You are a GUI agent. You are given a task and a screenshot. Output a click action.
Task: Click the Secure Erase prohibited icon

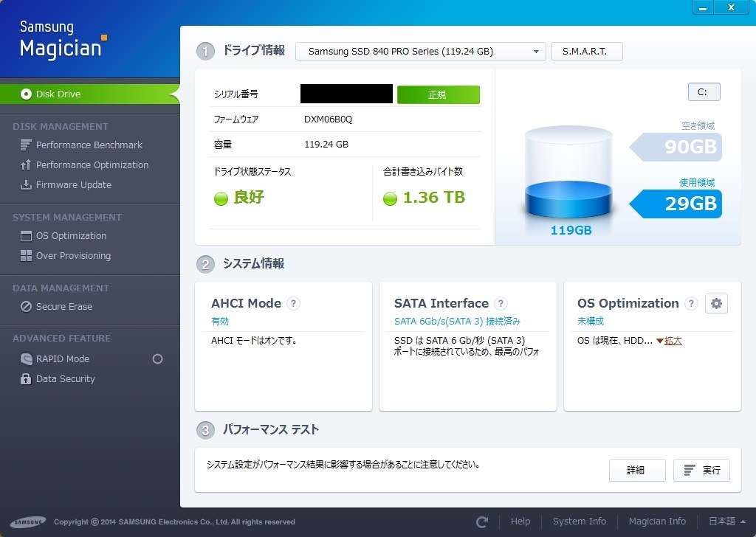pyautogui.click(x=26, y=307)
